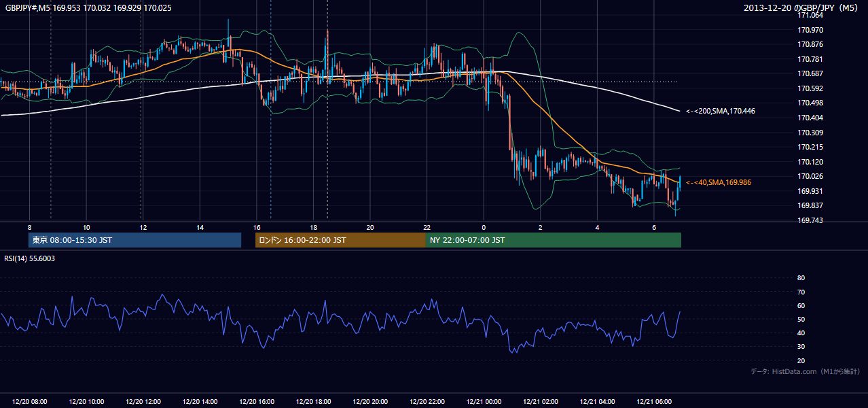
Task: Click hour label 10 under price chart
Action: pyautogui.click(x=86, y=227)
